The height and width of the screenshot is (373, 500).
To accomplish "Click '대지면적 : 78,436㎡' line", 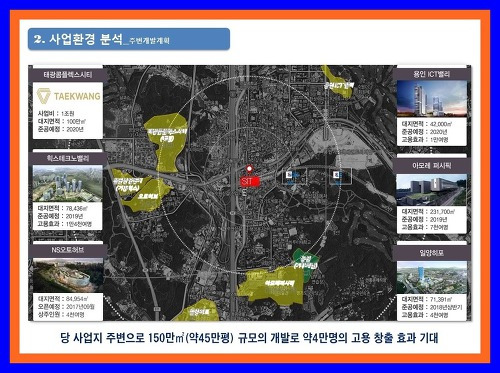I will click(62, 208).
